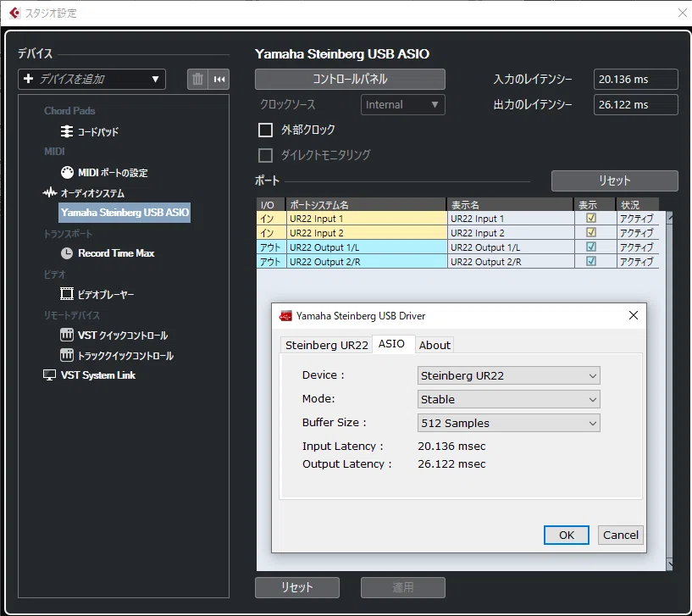
Task: Click the ポートシステム名 cell UR22 Output 1/L
Action: 366,247
